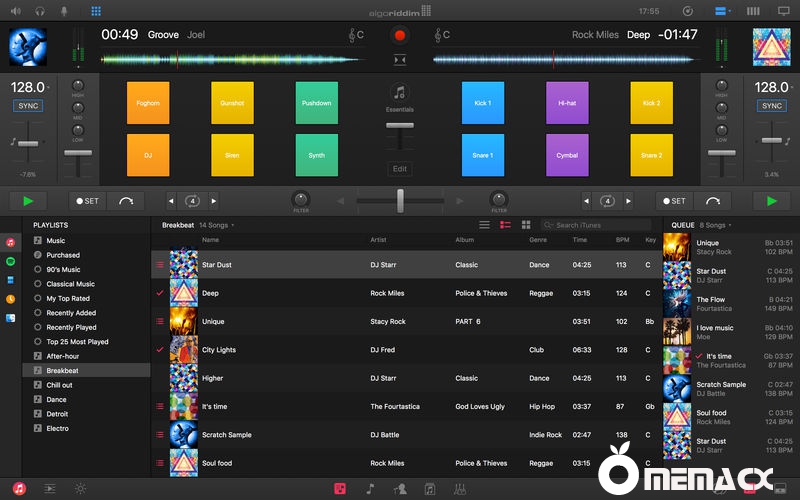The height and width of the screenshot is (500, 800).
Task: Toggle the SET cue on left deck
Action: click(86, 201)
